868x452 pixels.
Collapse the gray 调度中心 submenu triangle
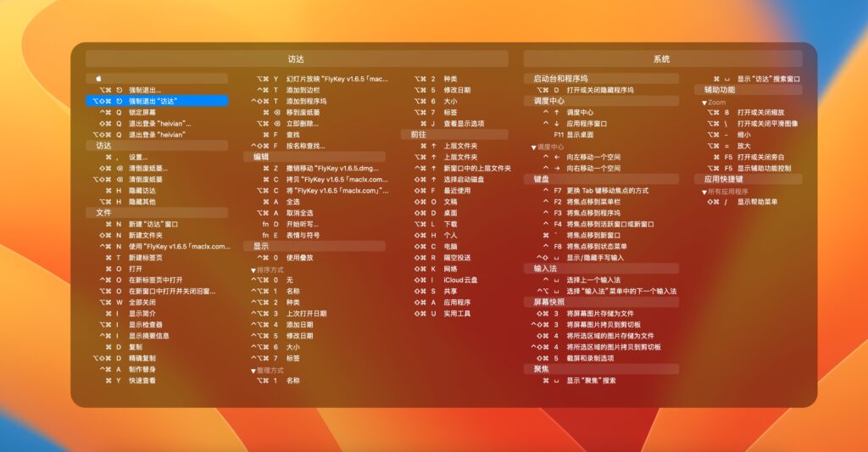click(534, 148)
